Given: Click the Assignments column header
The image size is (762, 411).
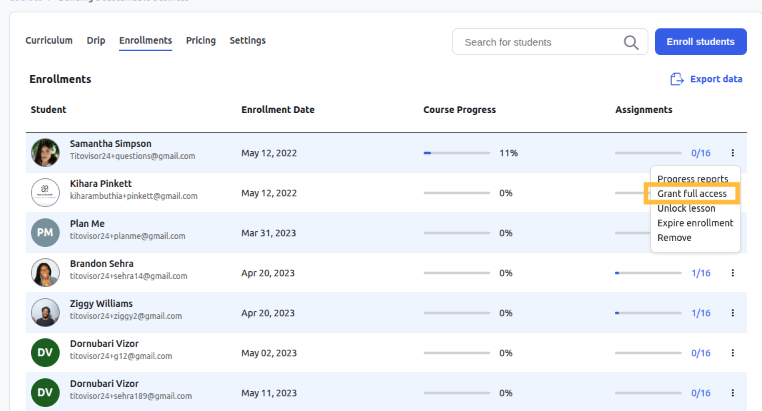Looking at the screenshot, I should coord(643,110).
